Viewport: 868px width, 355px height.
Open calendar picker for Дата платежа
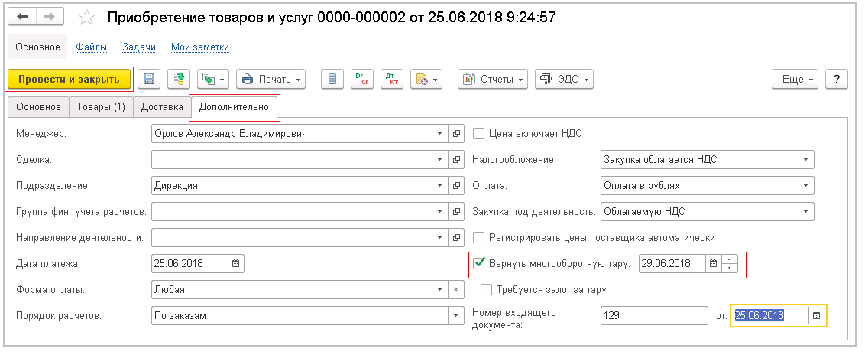235,263
